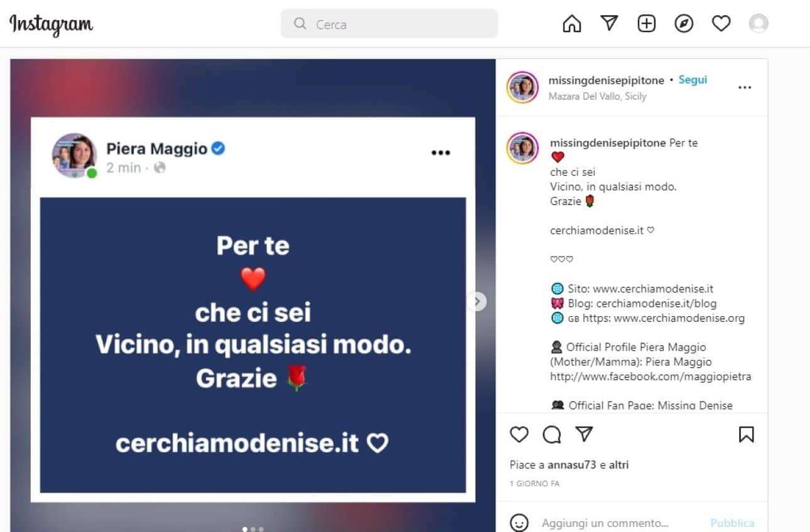The height and width of the screenshot is (532, 810).
Task: Open missingdenisepipitone profile from post header
Action: coord(606,80)
